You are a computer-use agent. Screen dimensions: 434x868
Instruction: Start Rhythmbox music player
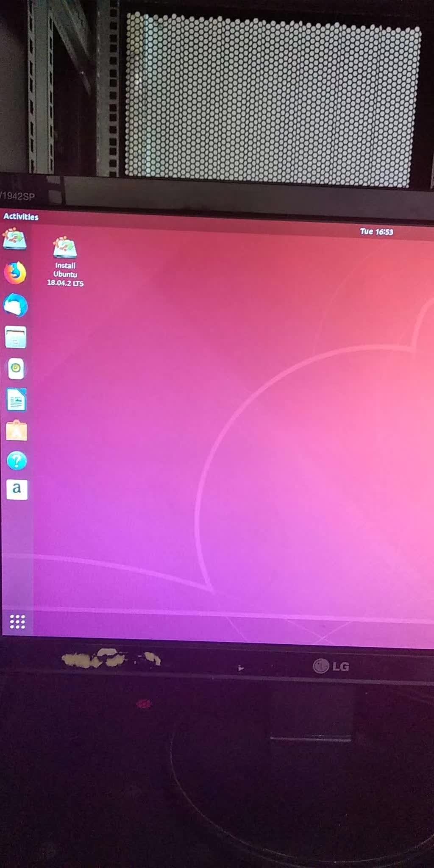pos(16,368)
